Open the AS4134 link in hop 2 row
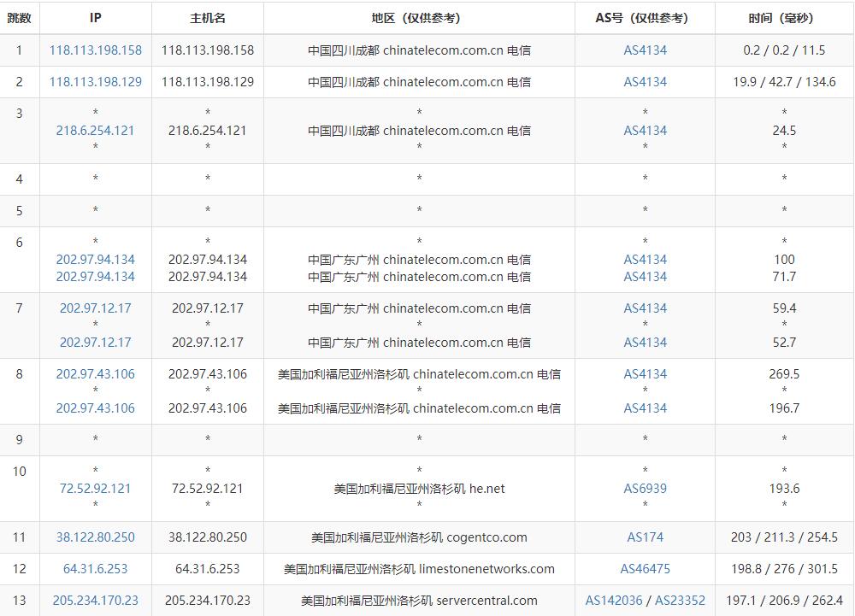Screen dimensions: 855x616 coord(645,82)
